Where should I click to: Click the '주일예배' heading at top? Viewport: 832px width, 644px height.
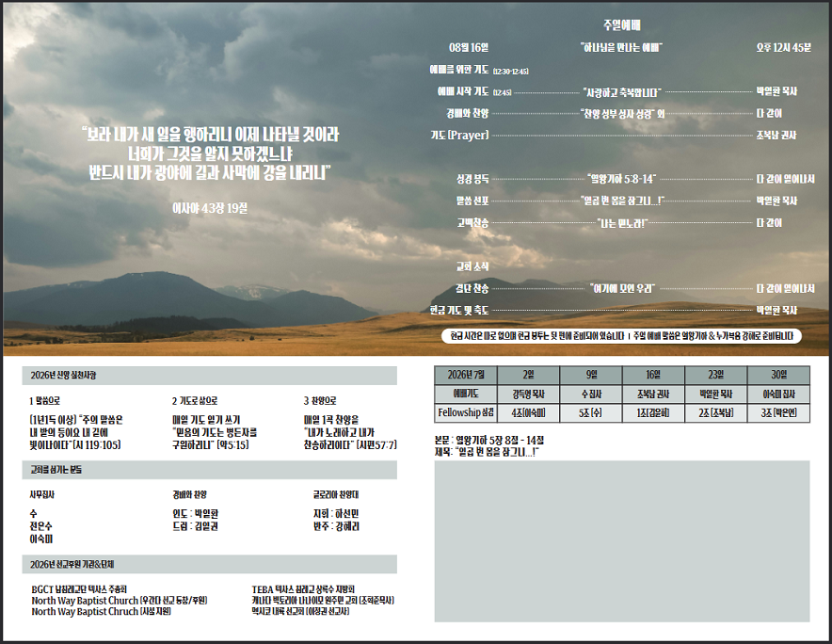[x=622, y=25]
